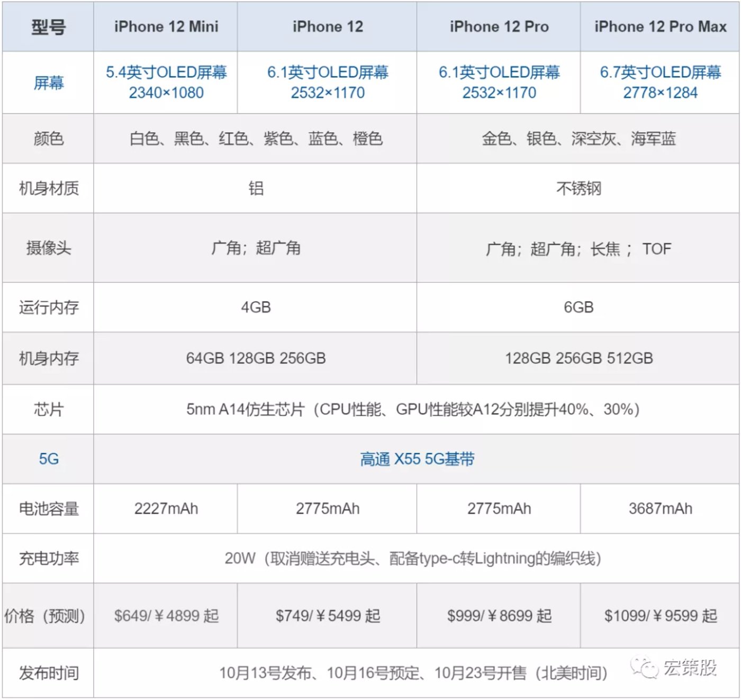Click the 6.7英寸OLED屏幕 spec link
The height and width of the screenshot is (700, 741).
pos(661,72)
